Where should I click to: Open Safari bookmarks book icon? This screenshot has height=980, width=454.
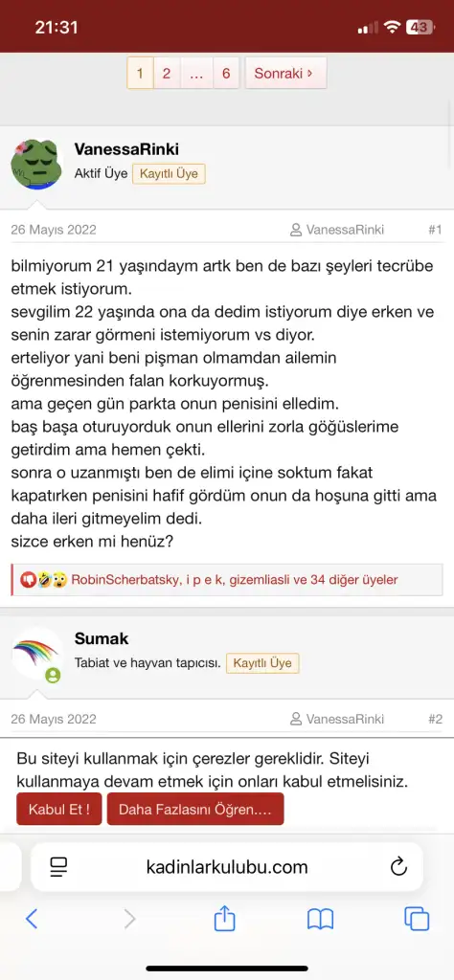click(320, 919)
